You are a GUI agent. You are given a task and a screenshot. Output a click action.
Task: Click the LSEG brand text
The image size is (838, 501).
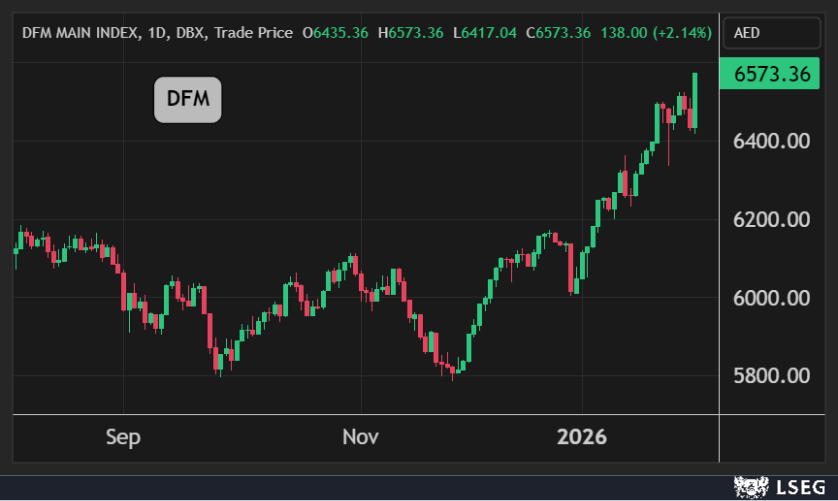800,488
